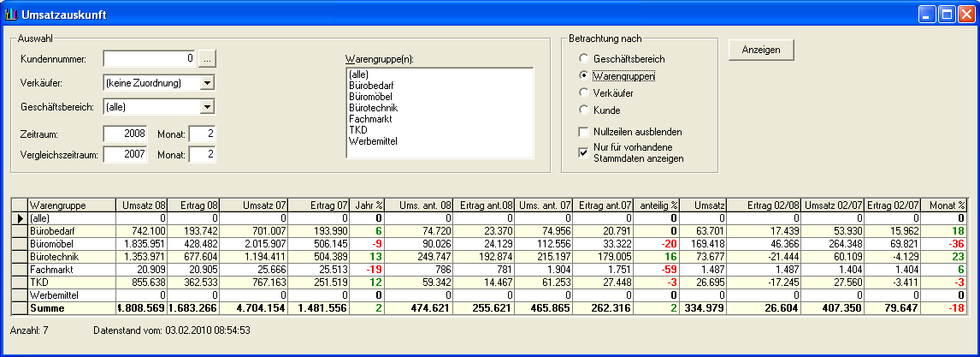The width and height of the screenshot is (980, 357).
Task: Click the Kundennummer browse button
Action: point(208,59)
